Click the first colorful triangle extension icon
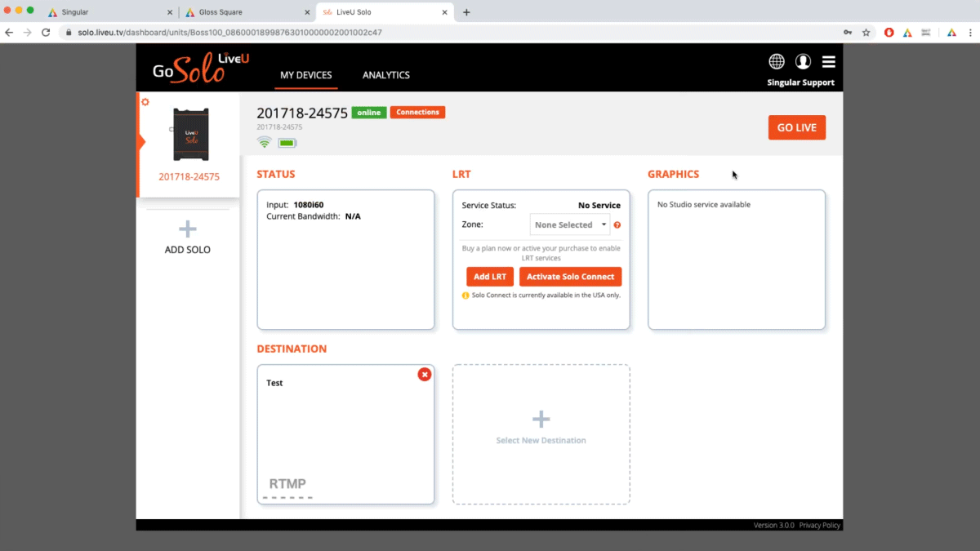 pyautogui.click(x=907, y=33)
